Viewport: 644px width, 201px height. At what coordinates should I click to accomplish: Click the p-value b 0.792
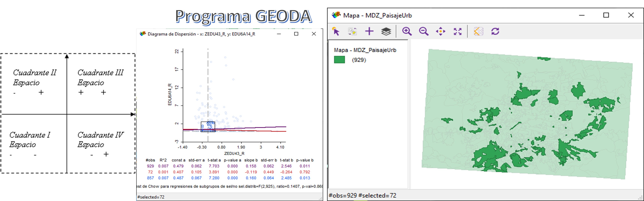click(x=305, y=172)
